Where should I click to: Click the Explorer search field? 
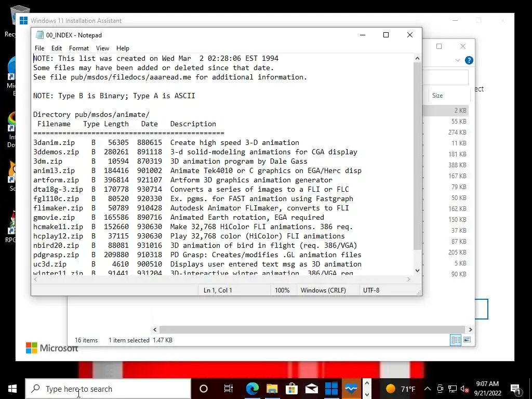click(x=446, y=77)
